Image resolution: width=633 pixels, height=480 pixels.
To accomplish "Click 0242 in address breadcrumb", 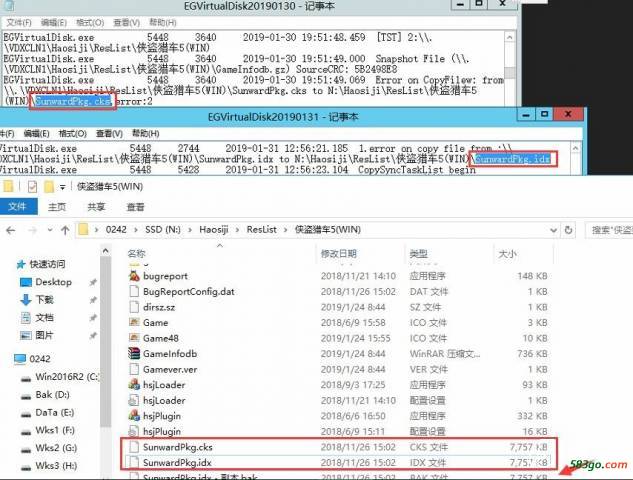I will 116,230.
